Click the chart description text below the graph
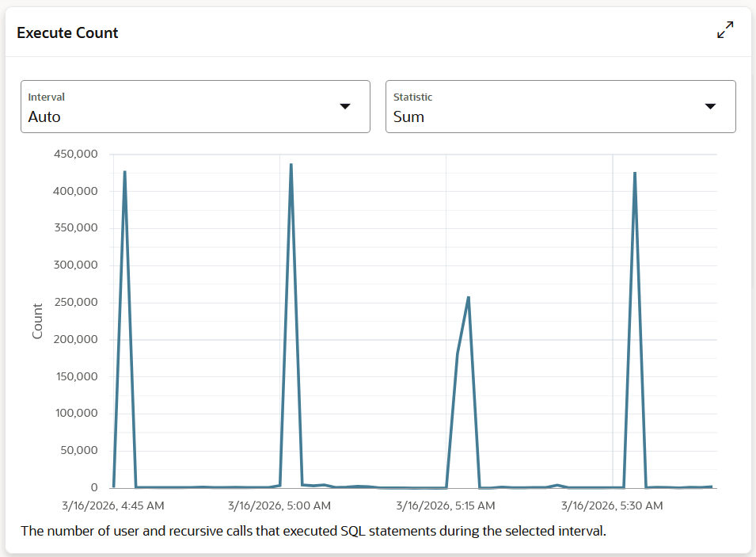This screenshot has width=756, height=557. 313,531
